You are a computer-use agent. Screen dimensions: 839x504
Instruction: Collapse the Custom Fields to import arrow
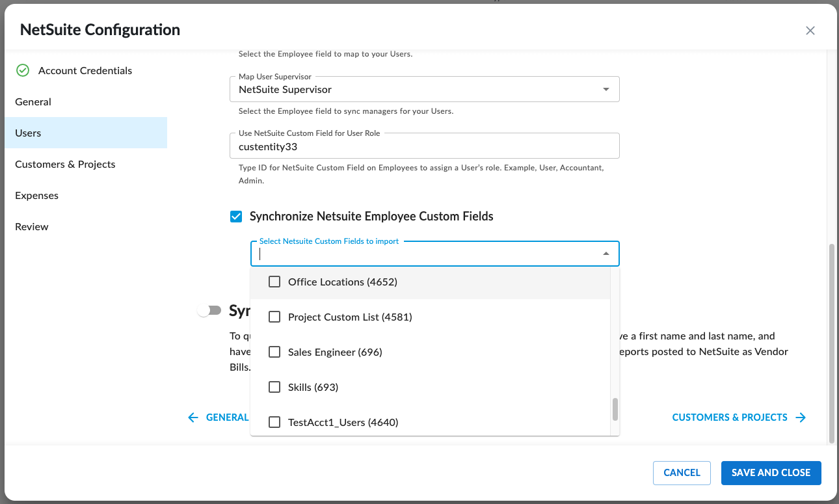coord(606,254)
